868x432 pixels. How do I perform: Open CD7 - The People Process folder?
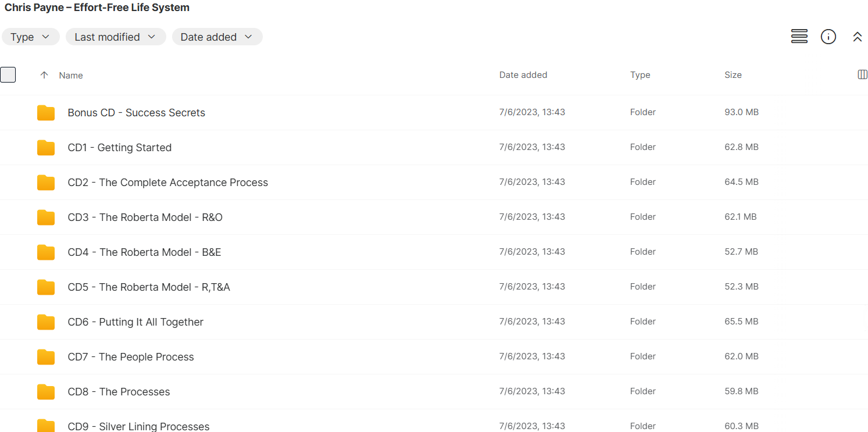click(x=131, y=357)
